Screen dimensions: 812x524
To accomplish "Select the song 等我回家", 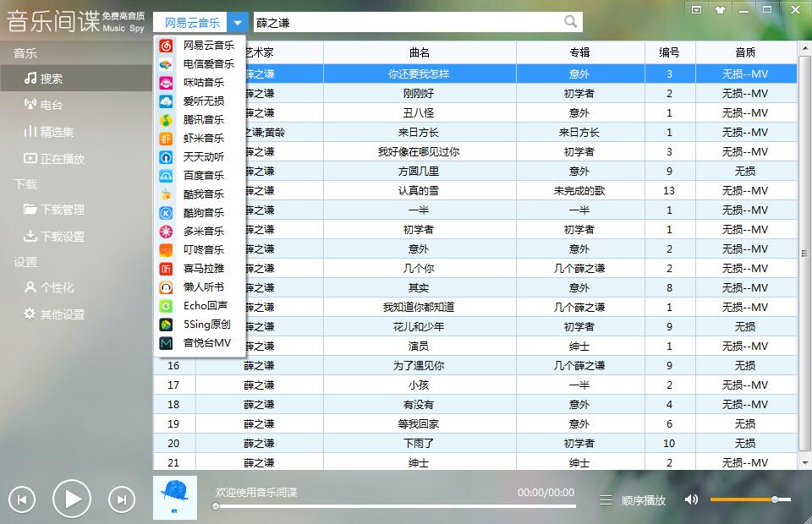I will pos(419,424).
